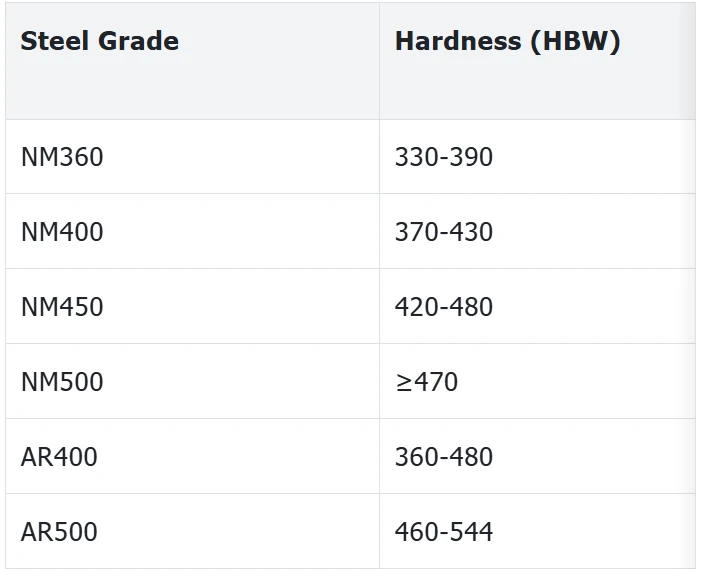Select the AR400 grade cell
The height and width of the screenshot is (573, 702).
coord(193,457)
